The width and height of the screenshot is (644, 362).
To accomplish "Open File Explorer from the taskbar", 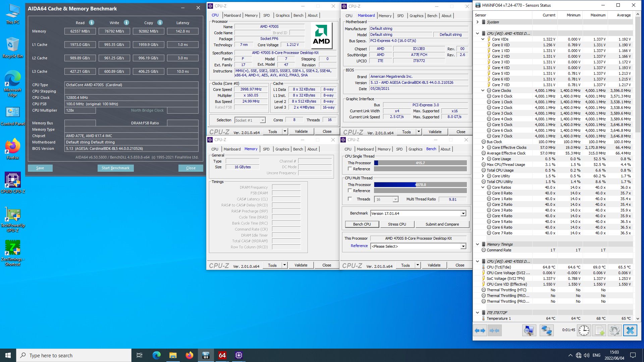I will 173,355.
